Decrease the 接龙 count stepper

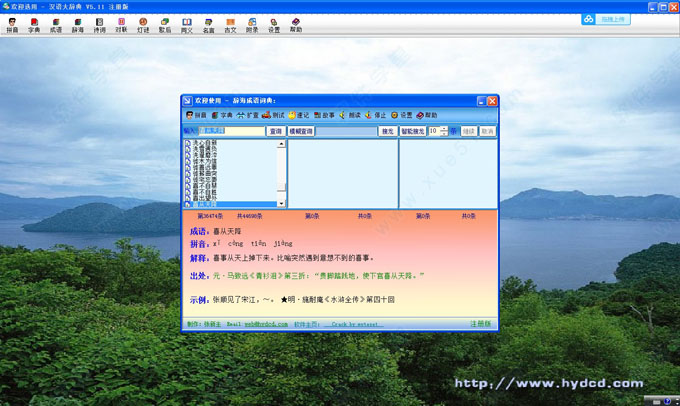pyautogui.click(x=444, y=134)
